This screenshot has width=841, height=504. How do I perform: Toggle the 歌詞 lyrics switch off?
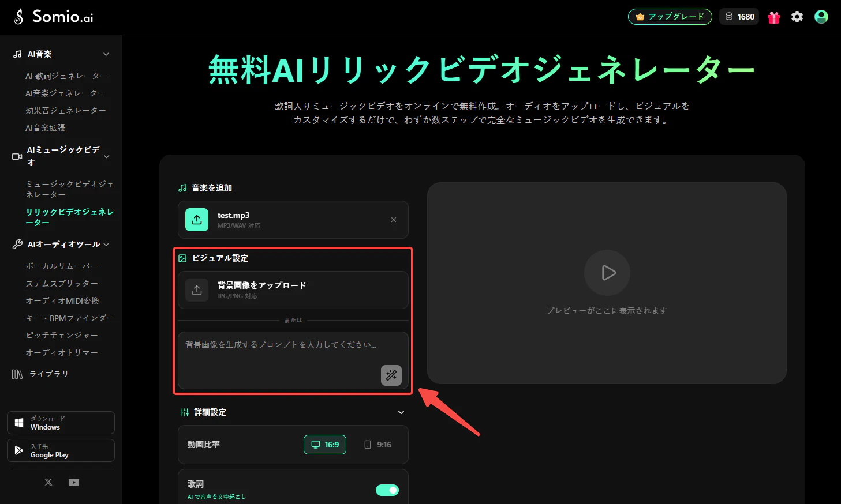tap(387, 490)
